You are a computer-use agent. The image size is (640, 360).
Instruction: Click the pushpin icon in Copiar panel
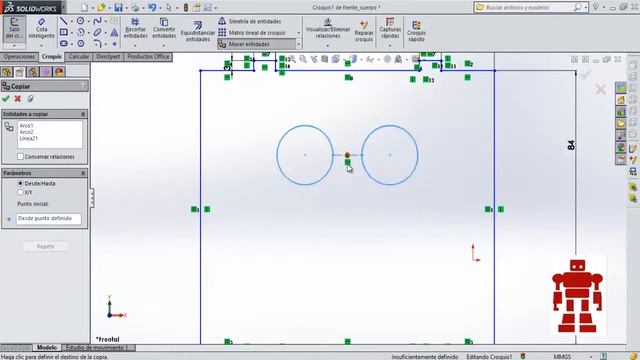click(30, 98)
